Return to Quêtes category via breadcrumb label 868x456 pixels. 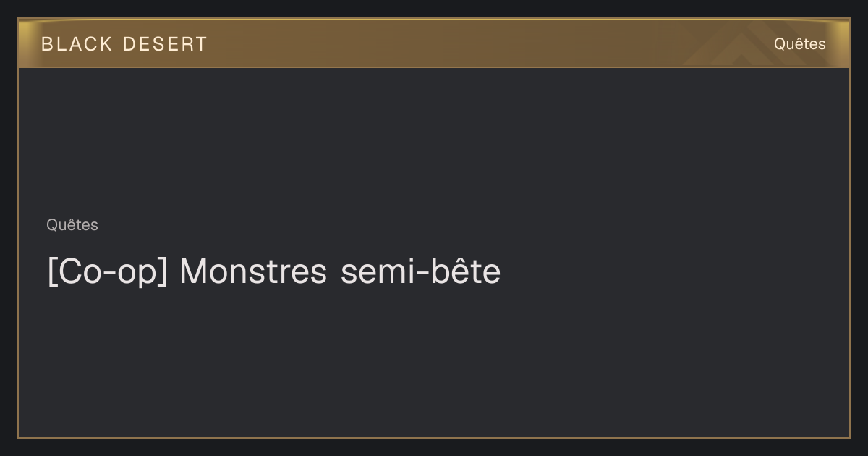coord(72,225)
